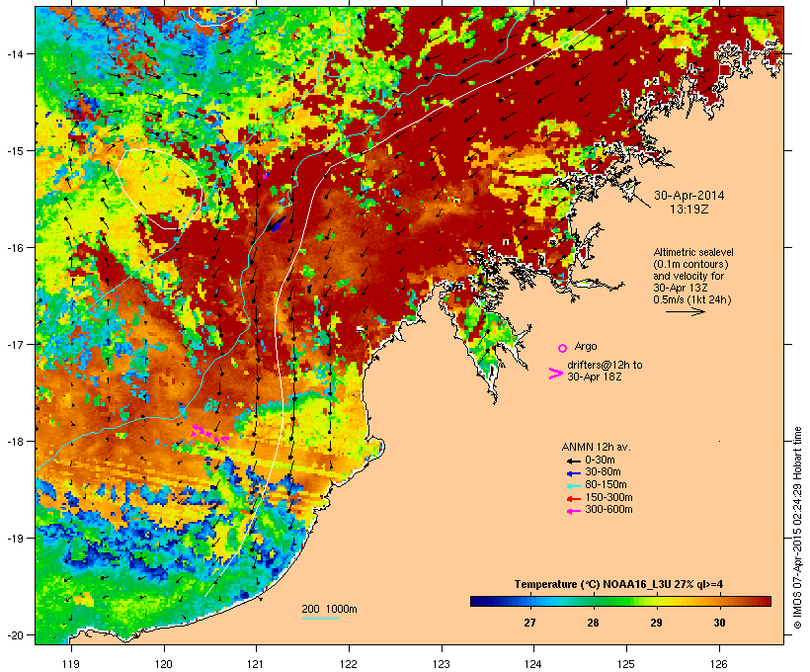Click the magenta drifter track near -18 latitude
810x672 pixels.
209,433
